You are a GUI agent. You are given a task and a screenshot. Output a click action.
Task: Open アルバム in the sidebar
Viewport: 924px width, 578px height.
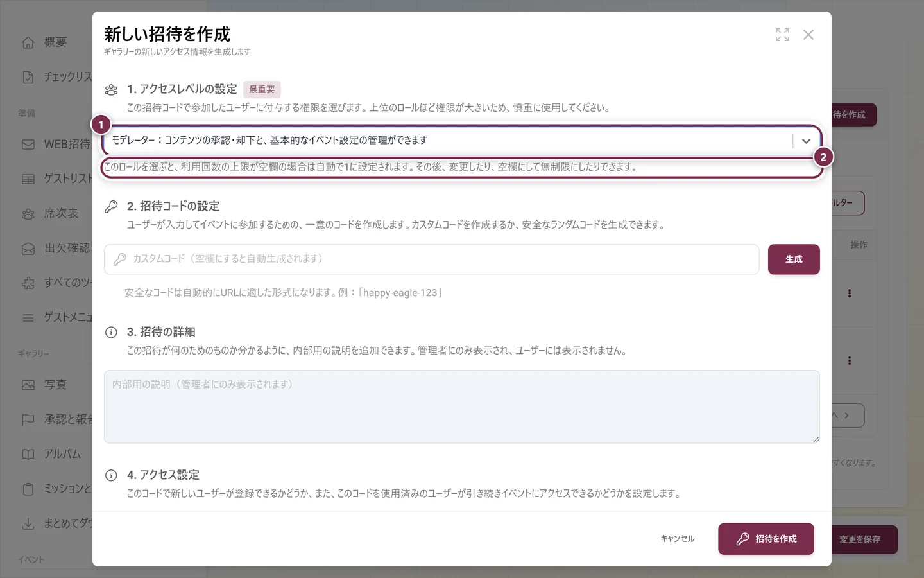click(x=62, y=454)
